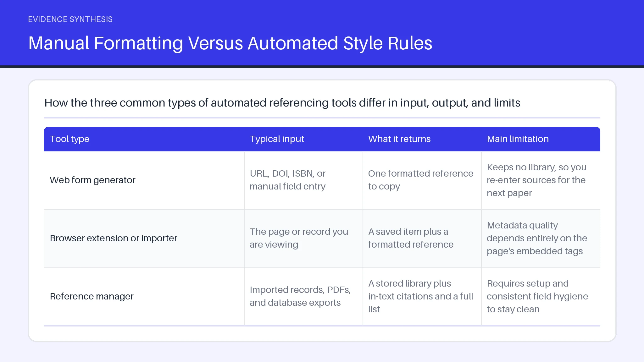
Task: Click the 'A stored library plus in-text citations' cell
Action: 422,297
